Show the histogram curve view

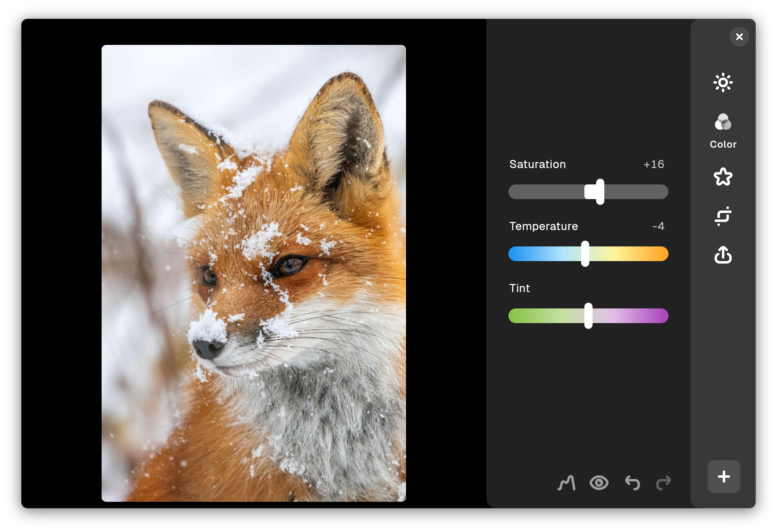coord(566,483)
